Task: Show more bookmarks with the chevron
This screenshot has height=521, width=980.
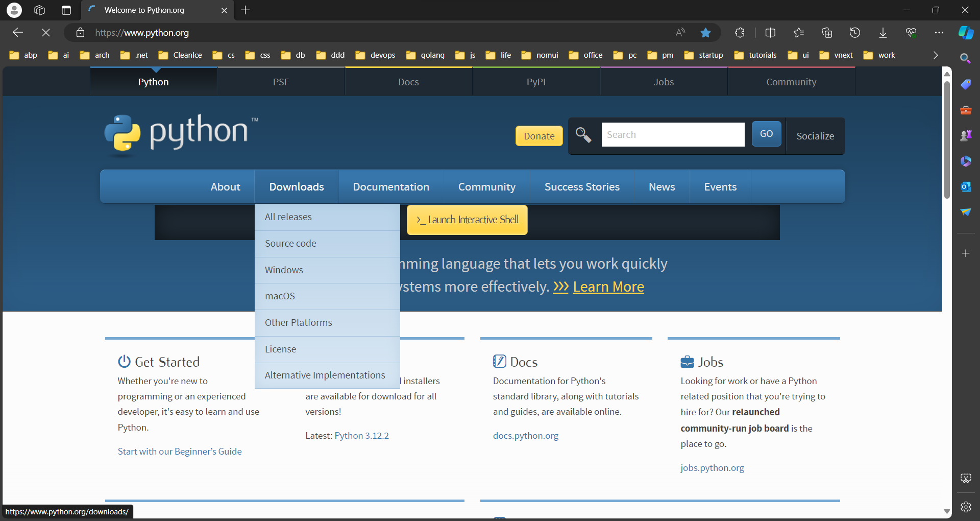Action: [936, 55]
